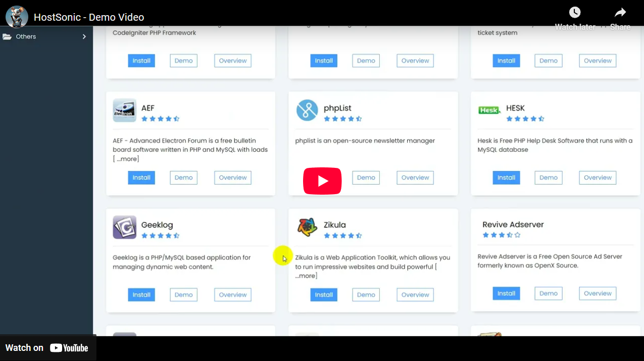Click the HESK logo icon

pyautogui.click(x=489, y=110)
